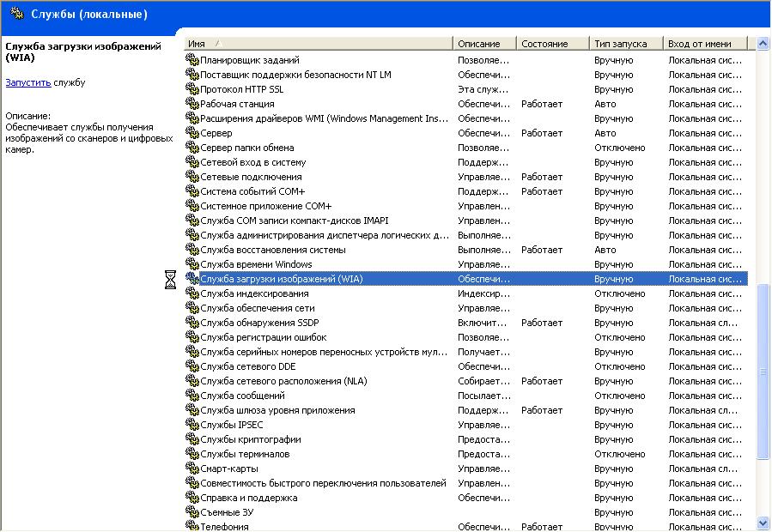Click the gear icon beside Планировщик заданий
Image resolution: width=772 pixels, height=532 pixels.
coord(192,60)
